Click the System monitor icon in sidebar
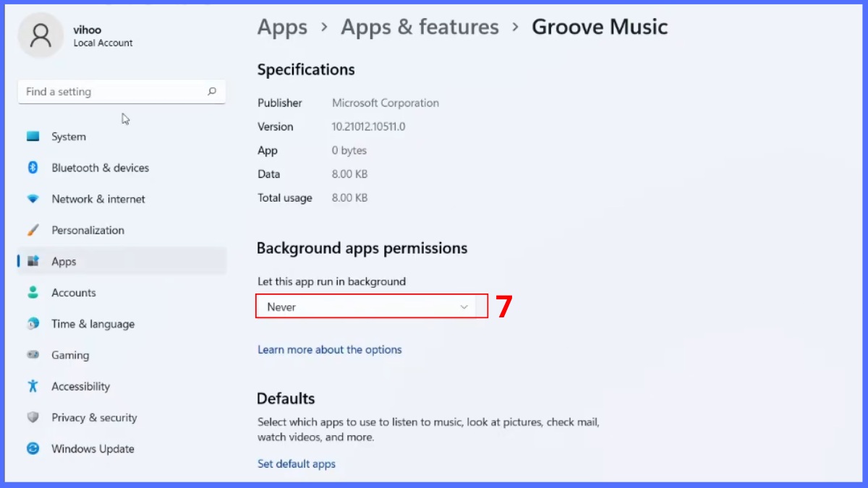This screenshot has height=488, width=868. click(x=33, y=137)
